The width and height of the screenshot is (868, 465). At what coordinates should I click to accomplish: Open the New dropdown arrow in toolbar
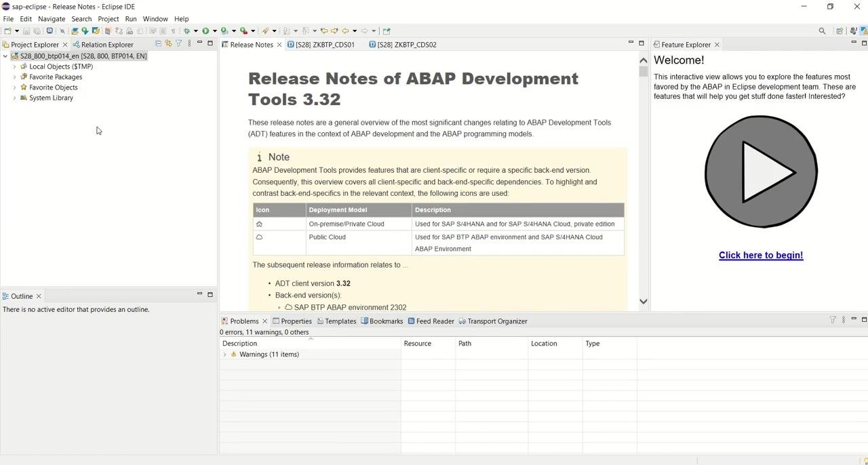[x=16, y=31]
